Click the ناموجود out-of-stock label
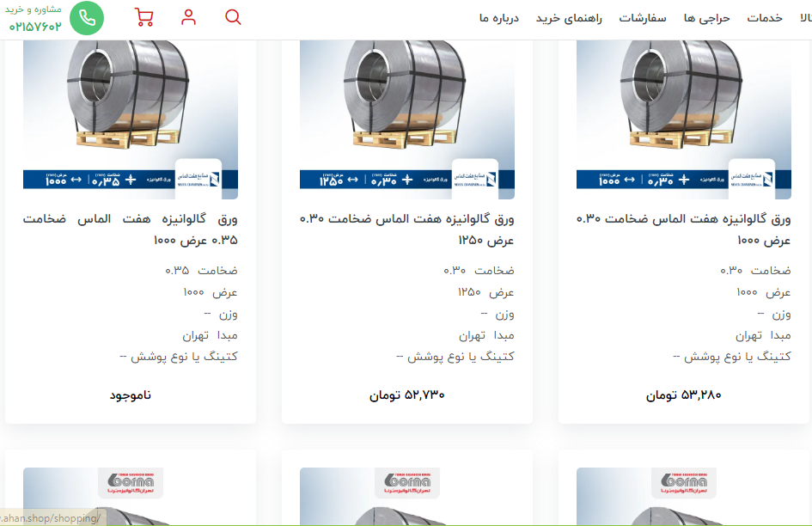812x526 pixels. [131, 395]
